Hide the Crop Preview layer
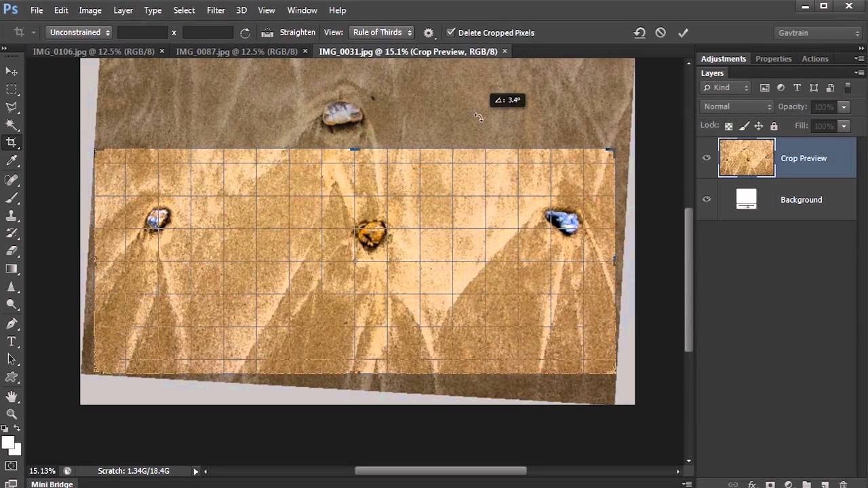Viewport: 868px width, 488px height. click(x=707, y=158)
